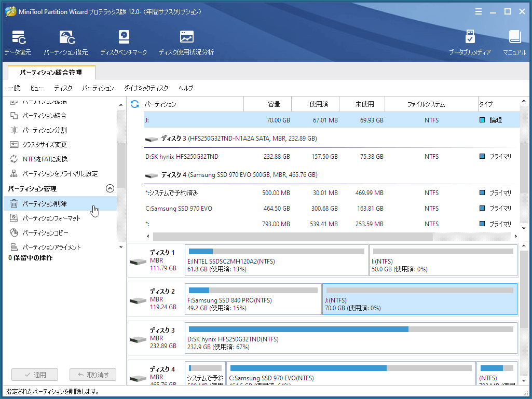Screen dimensions: 532x399
Task: Switch to パーティション総合管理 tab
Action: pos(51,73)
